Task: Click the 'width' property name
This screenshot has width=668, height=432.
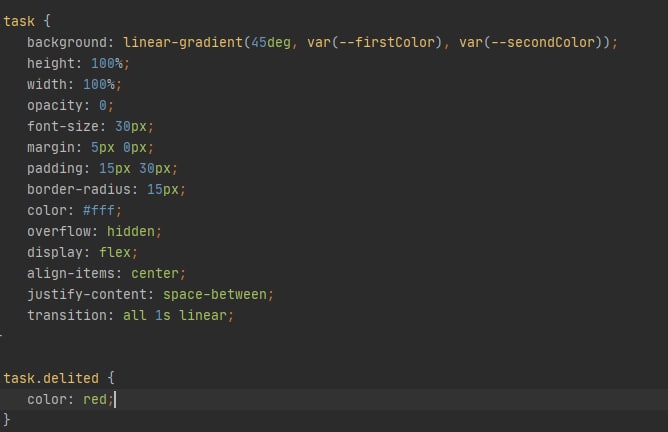Action: point(47,84)
